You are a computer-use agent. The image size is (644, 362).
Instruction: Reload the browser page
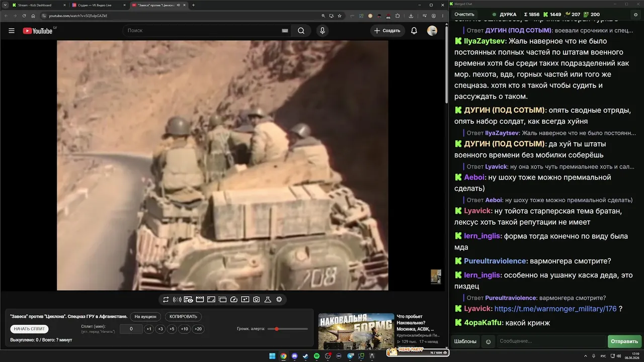click(24, 16)
